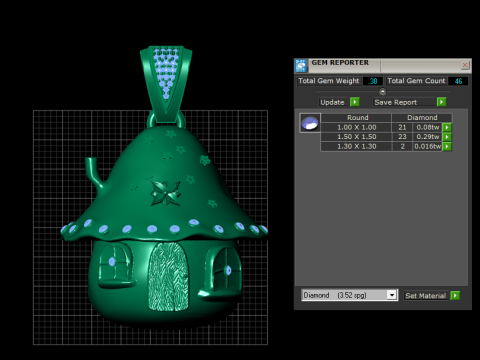Click the green arrow on 1.00 X 1.00 row
This screenshot has width=480, height=360.
coord(447,127)
